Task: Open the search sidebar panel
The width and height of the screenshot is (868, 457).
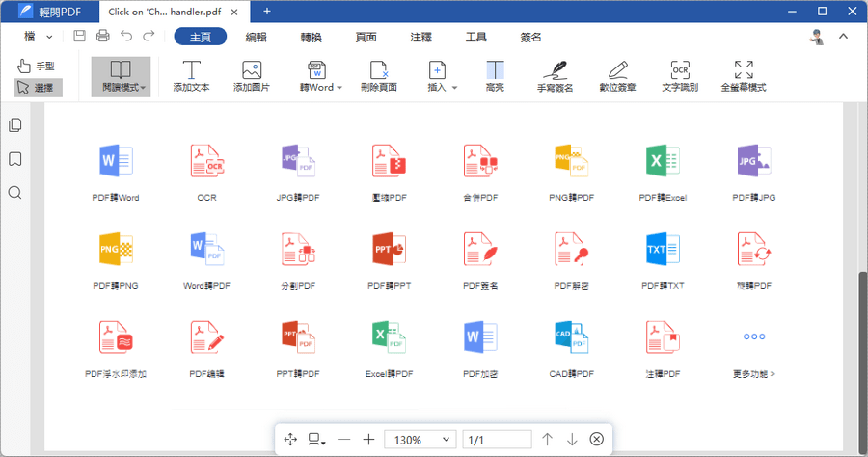Action: click(x=15, y=193)
